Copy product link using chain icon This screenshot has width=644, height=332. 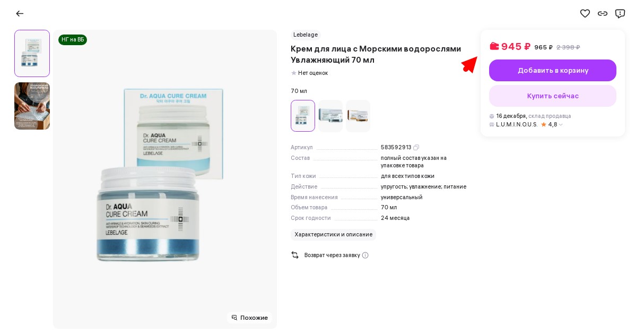[x=603, y=13]
